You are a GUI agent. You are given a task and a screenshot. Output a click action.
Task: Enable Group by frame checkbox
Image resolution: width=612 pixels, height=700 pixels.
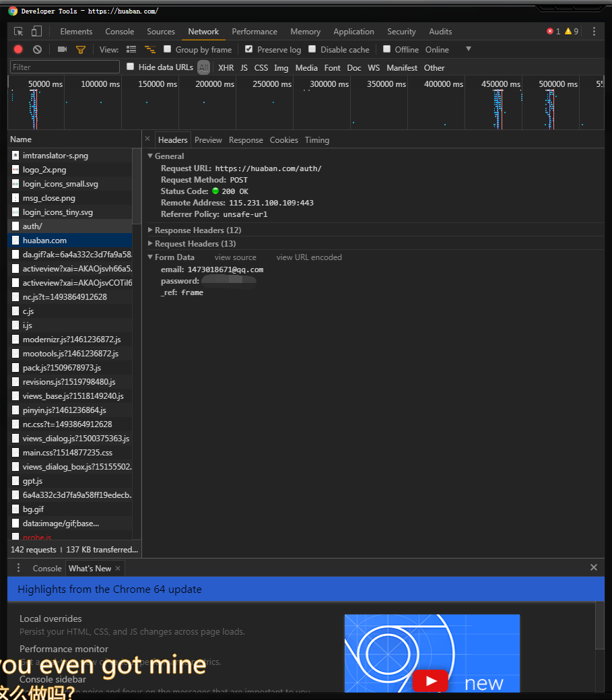167,49
